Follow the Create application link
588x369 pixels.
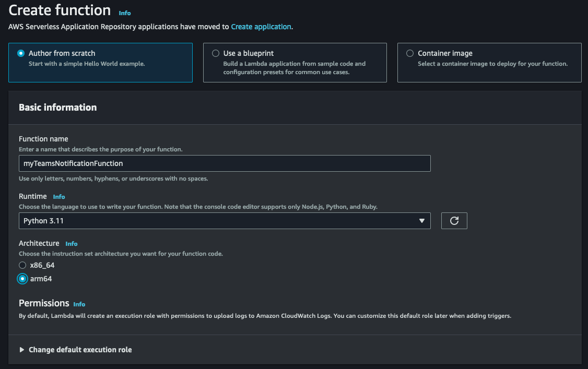(261, 27)
